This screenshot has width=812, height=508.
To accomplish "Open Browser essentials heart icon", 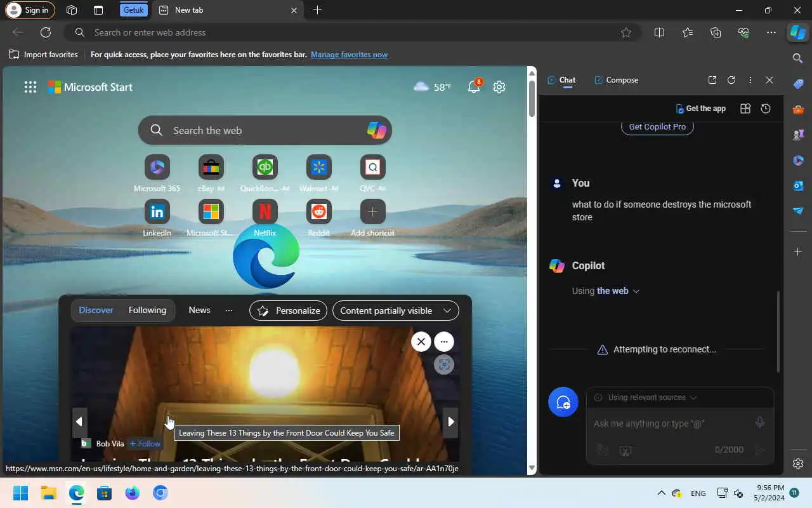I will (x=743, y=32).
